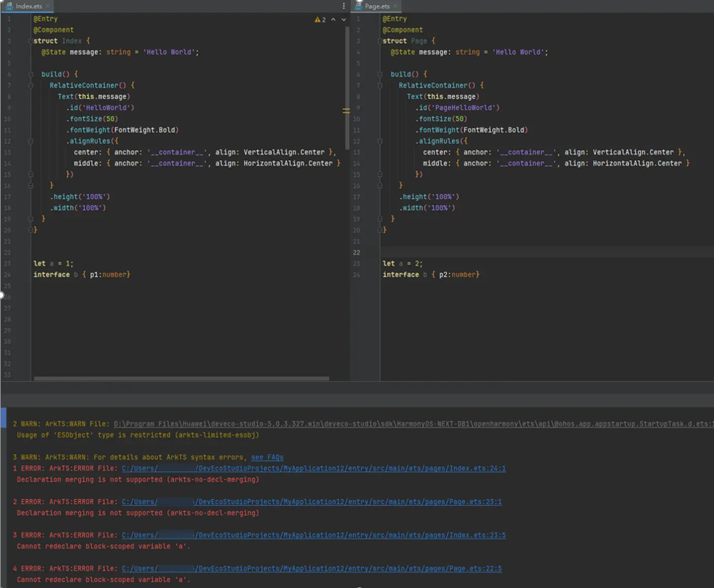Click the Index.ets horizontal scrollbar

pyautogui.click(x=181, y=378)
